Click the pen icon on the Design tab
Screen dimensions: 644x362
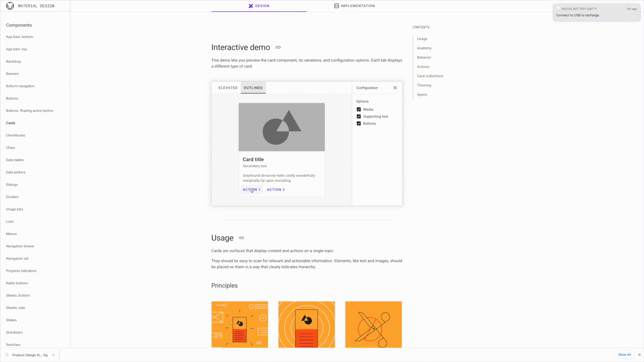[x=250, y=6]
